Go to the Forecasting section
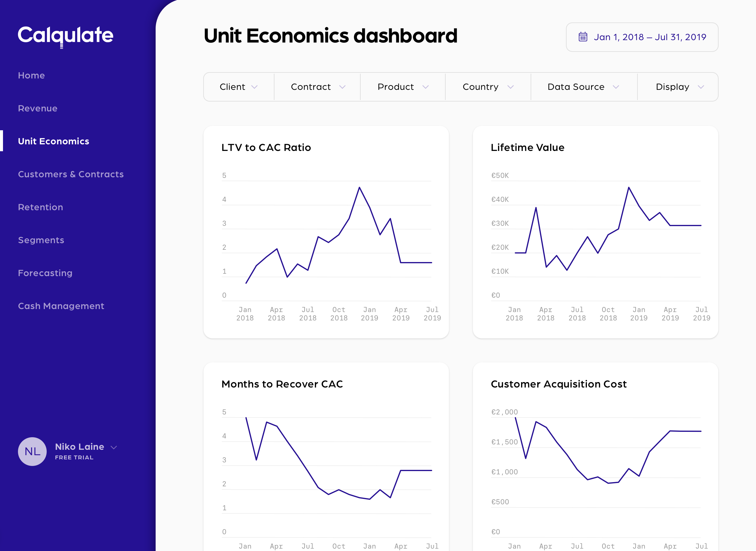This screenshot has width=756, height=551. (45, 273)
